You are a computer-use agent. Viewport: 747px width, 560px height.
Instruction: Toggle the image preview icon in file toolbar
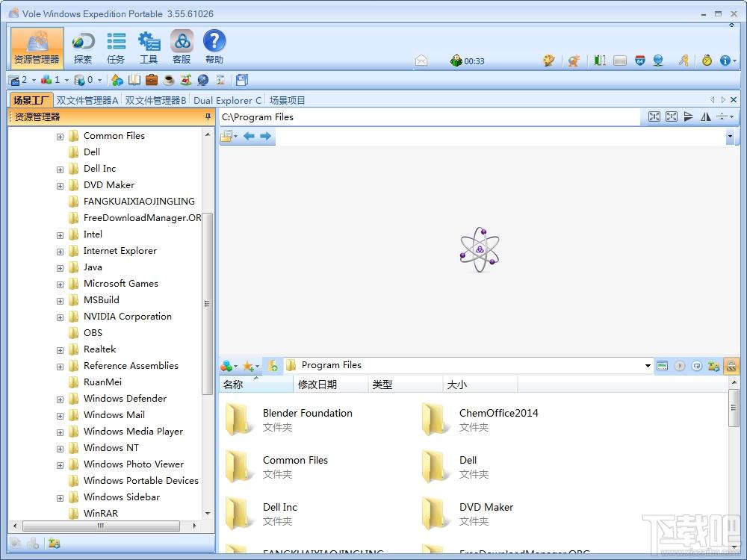click(x=662, y=366)
